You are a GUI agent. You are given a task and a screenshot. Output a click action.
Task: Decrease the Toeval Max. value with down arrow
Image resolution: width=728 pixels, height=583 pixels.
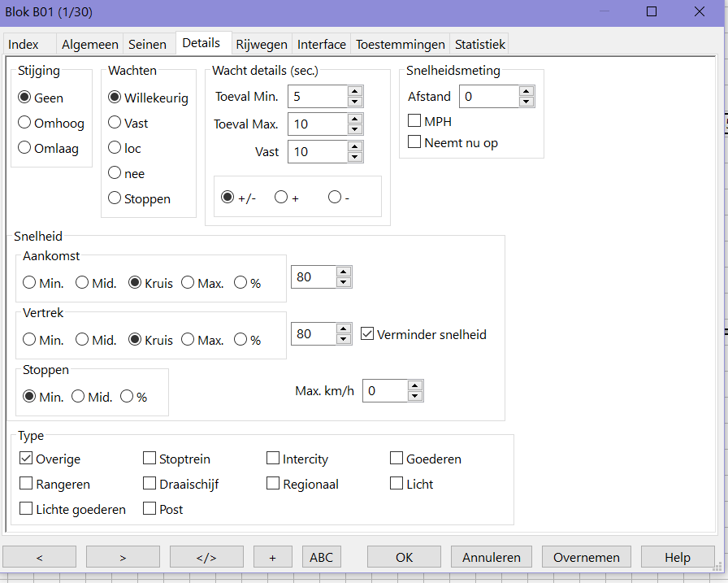coord(354,129)
